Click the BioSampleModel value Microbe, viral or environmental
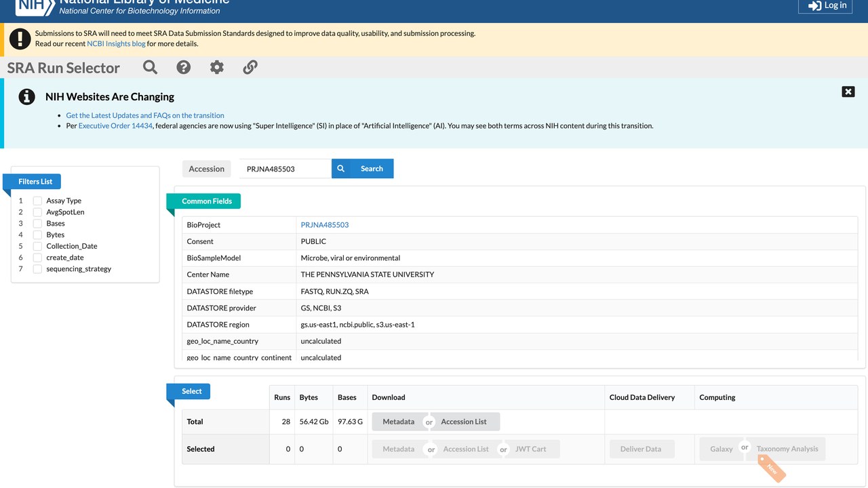This screenshot has height=488, width=868. (351, 258)
